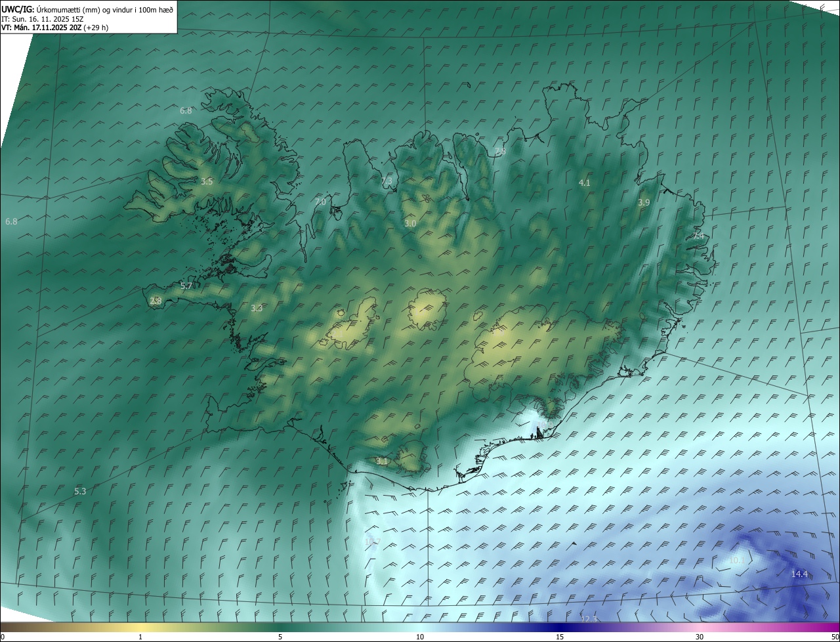Click the colorbar tick label 5
This screenshot has width=840, height=642.
(280, 637)
